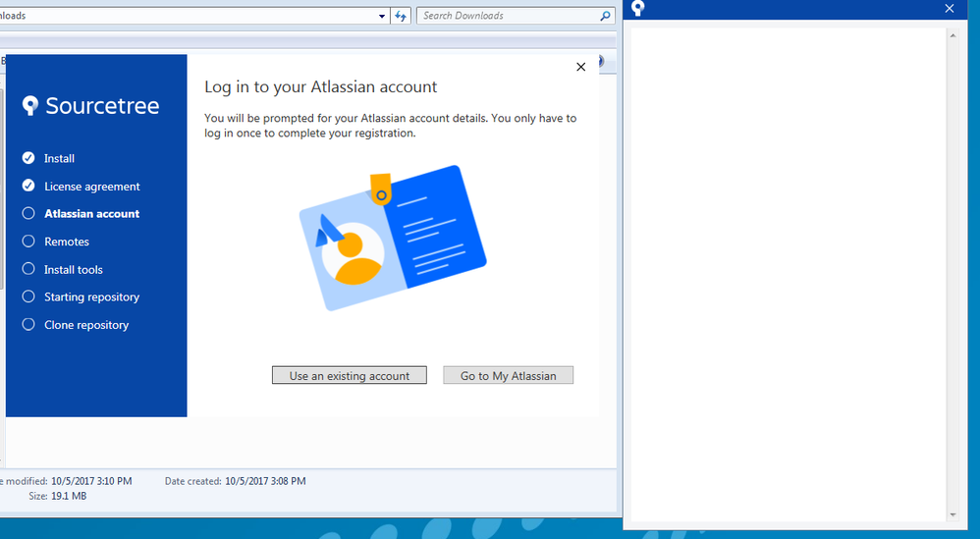Click the date modified value 3:10 PM
The height and width of the screenshot is (539, 980).
tap(91, 481)
